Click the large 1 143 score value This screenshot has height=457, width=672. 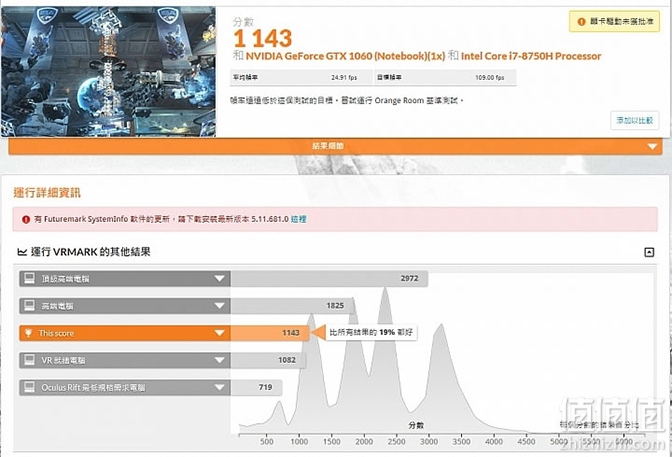pos(263,39)
